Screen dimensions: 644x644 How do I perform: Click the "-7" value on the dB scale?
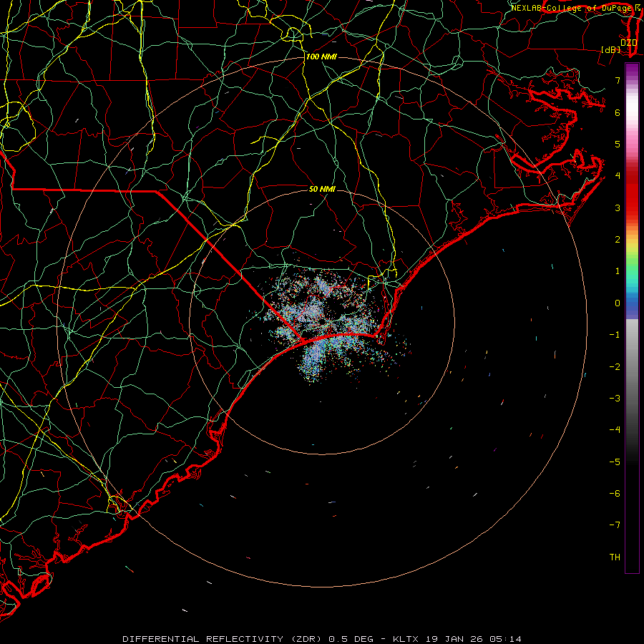(x=615, y=525)
